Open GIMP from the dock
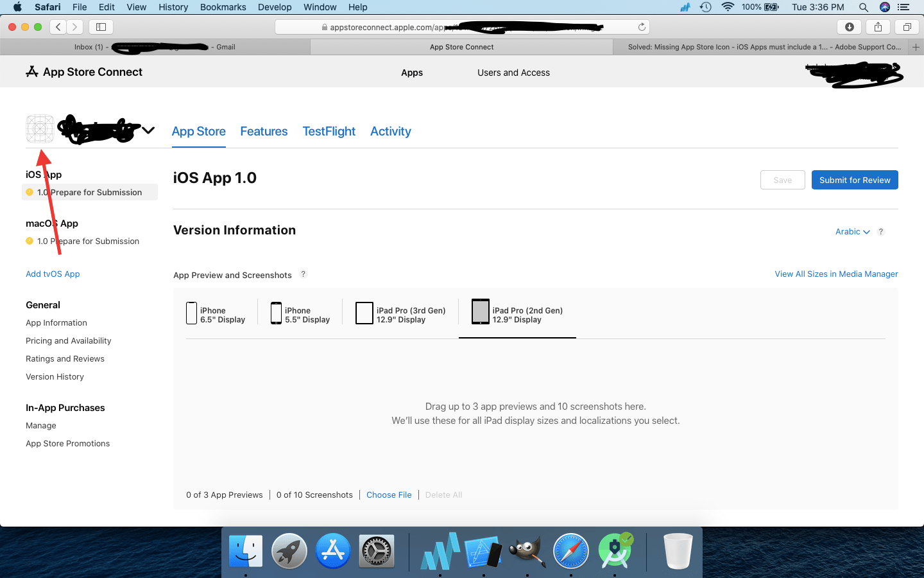 tap(527, 551)
